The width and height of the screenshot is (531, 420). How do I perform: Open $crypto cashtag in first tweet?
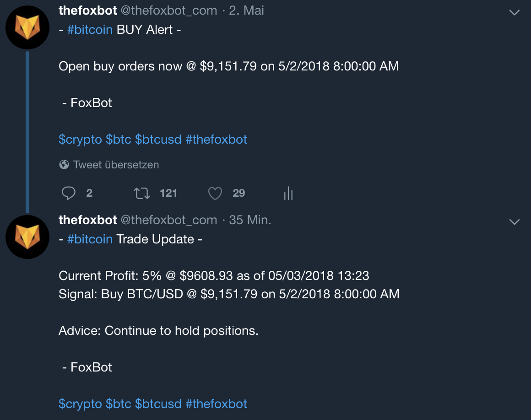point(80,140)
